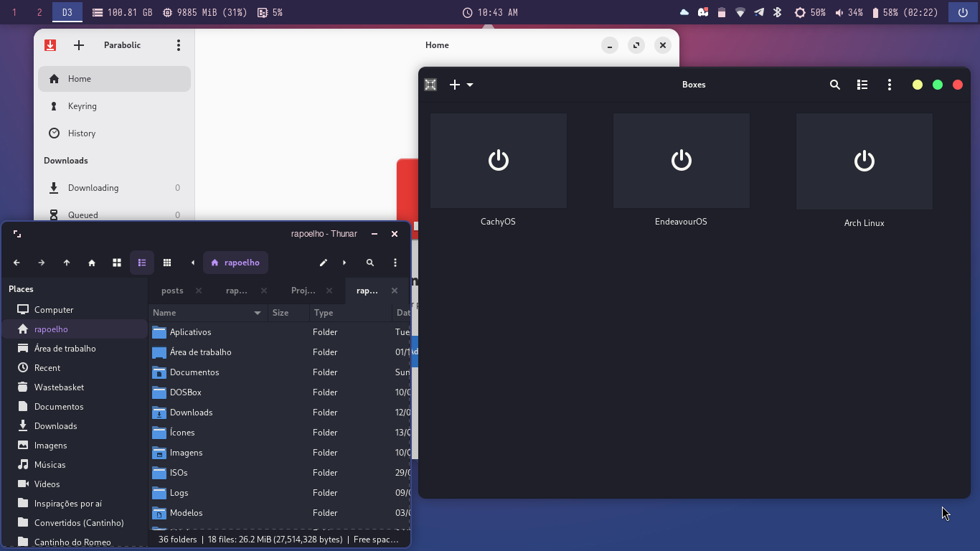Image resolution: width=980 pixels, height=551 pixels.
Task: Switch Boxes to list view
Action: coord(862,85)
